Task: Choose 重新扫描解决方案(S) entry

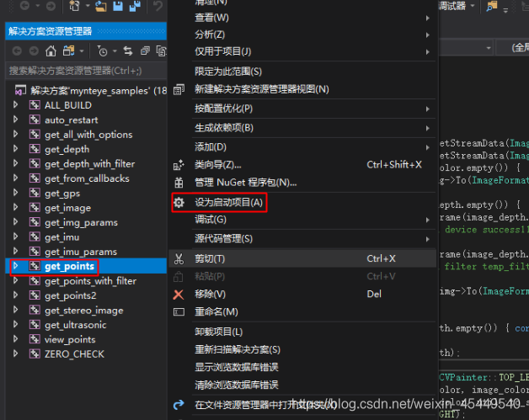Action: 302,349
